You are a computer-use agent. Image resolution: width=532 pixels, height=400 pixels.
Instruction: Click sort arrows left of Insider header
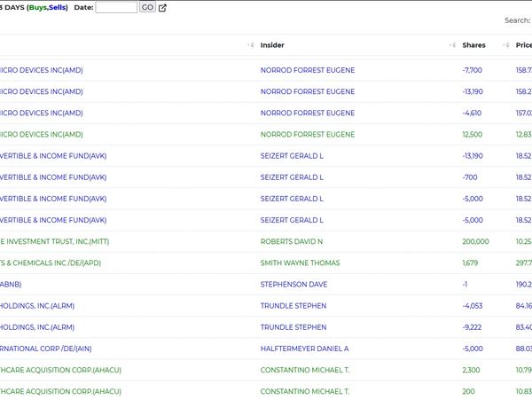tap(251, 45)
